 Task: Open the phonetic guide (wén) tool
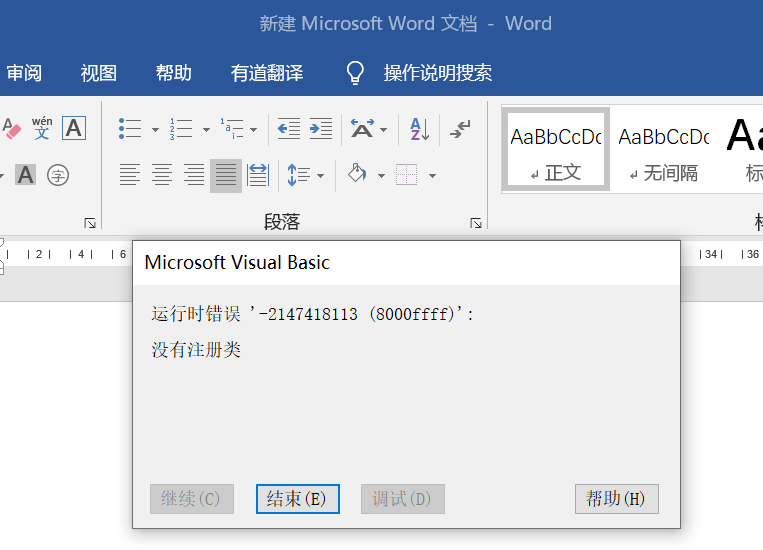coord(42,128)
